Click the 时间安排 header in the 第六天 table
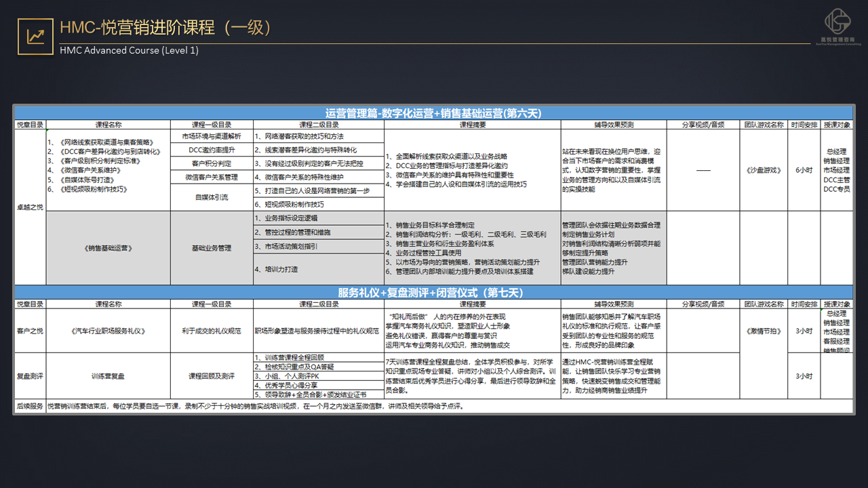The image size is (868, 488). tap(804, 125)
